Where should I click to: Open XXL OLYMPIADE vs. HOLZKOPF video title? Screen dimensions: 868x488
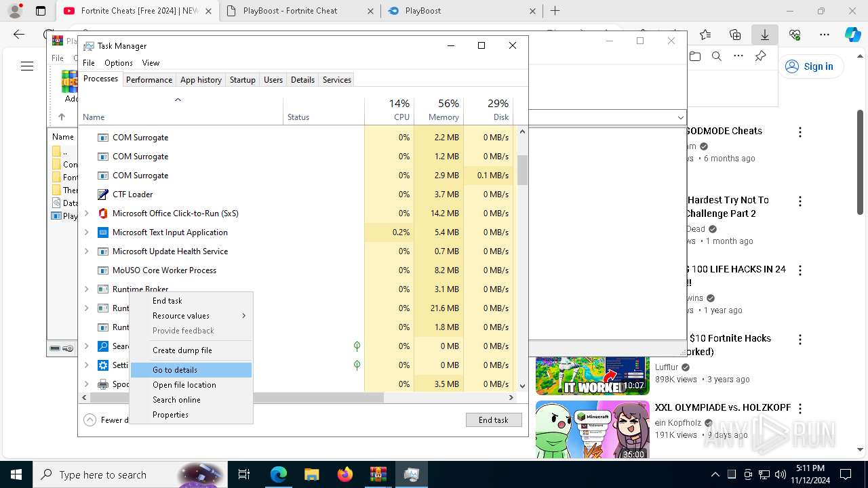[x=723, y=407]
